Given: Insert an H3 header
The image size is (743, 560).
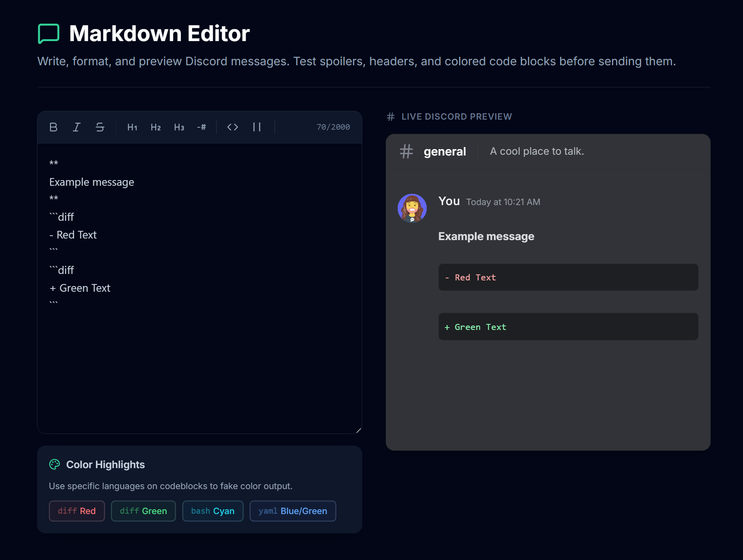Looking at the screenshot, I should tap(179, 127).
